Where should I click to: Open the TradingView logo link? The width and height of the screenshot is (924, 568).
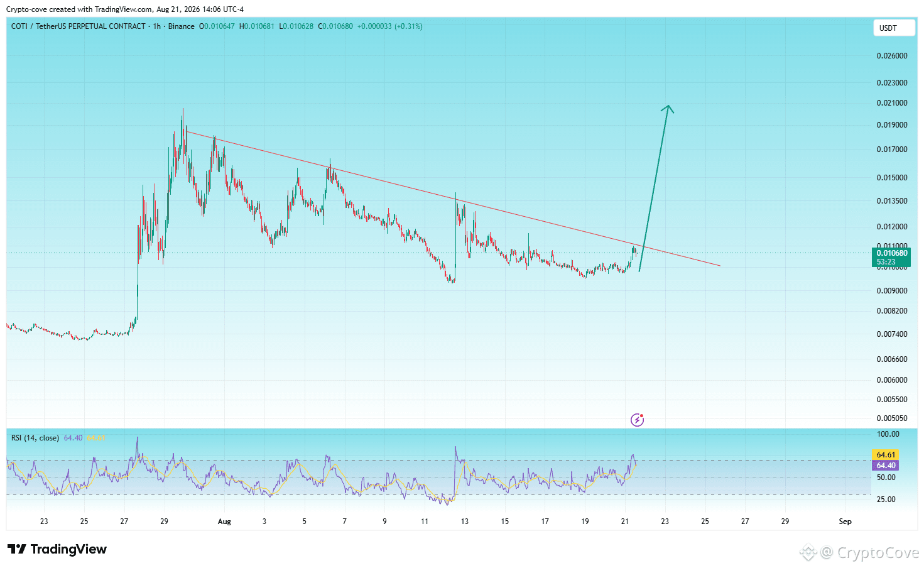(x=57, y=549)
